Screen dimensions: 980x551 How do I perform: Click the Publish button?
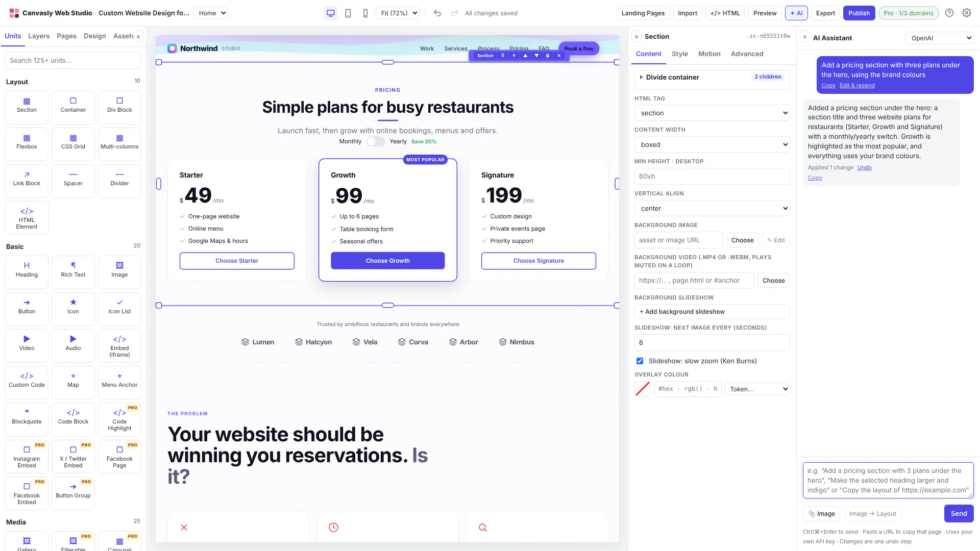[859, 13]
